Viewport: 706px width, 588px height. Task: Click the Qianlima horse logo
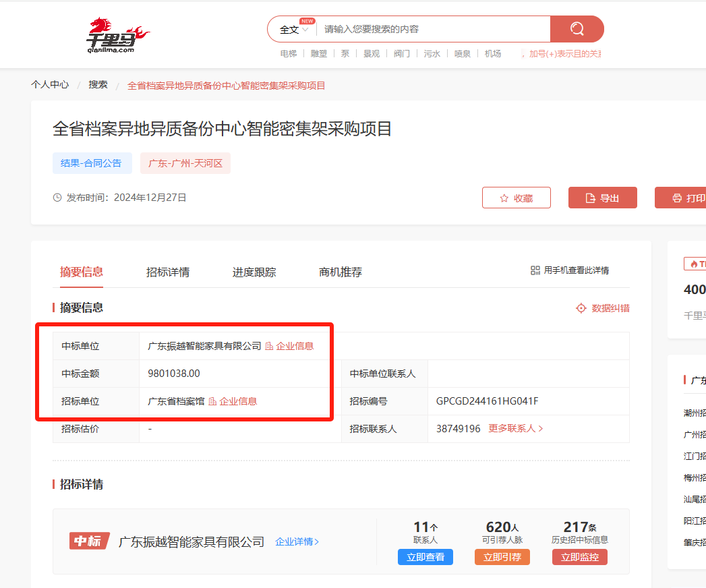pos(115,35)
